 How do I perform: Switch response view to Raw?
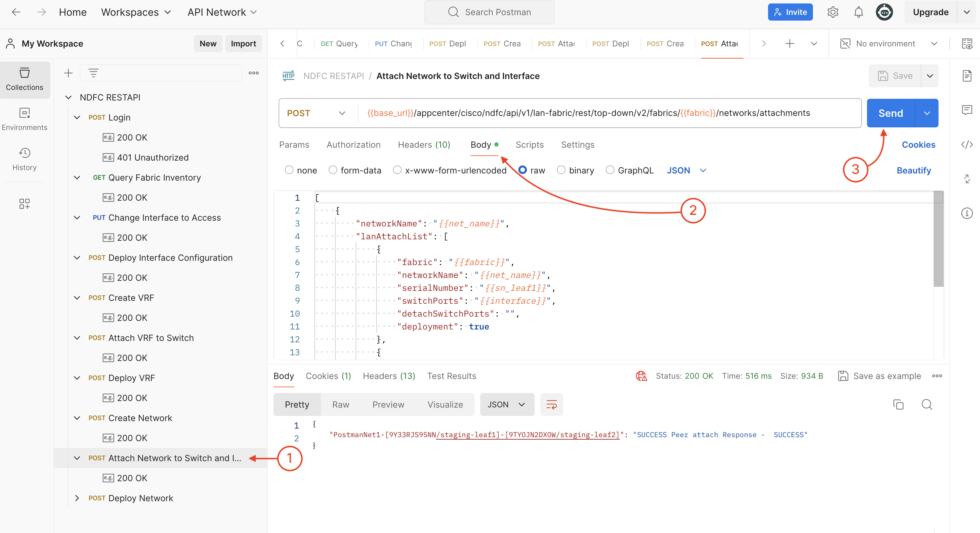point(340,404)
